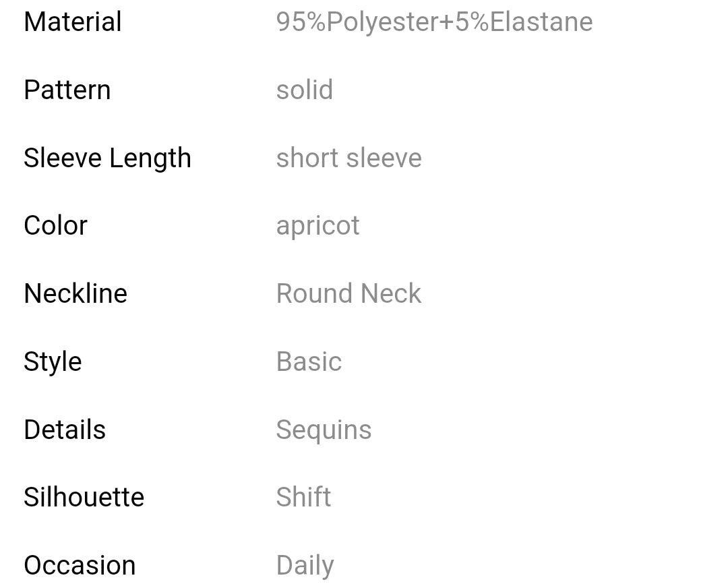Click the Color attribute label
728x584 pixels.
coord(55,225)
